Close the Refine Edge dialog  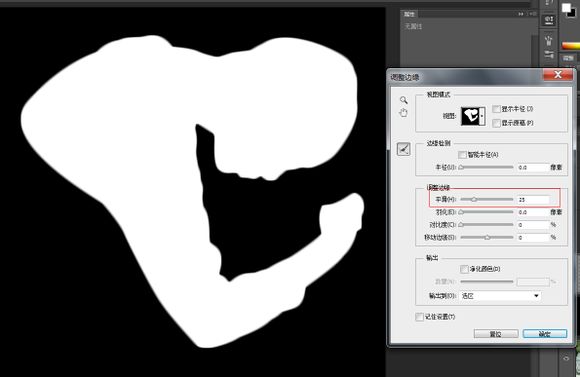[x=557, y=75]
